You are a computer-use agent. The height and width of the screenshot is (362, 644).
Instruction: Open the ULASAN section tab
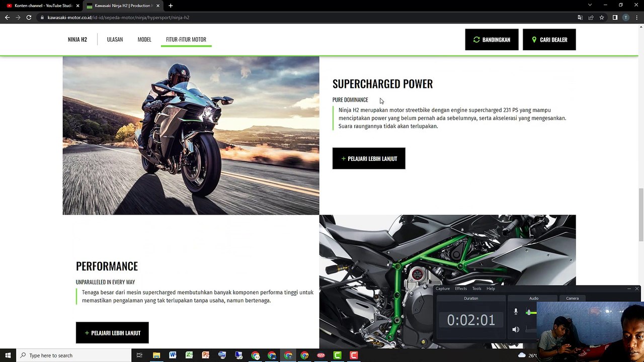115,40
